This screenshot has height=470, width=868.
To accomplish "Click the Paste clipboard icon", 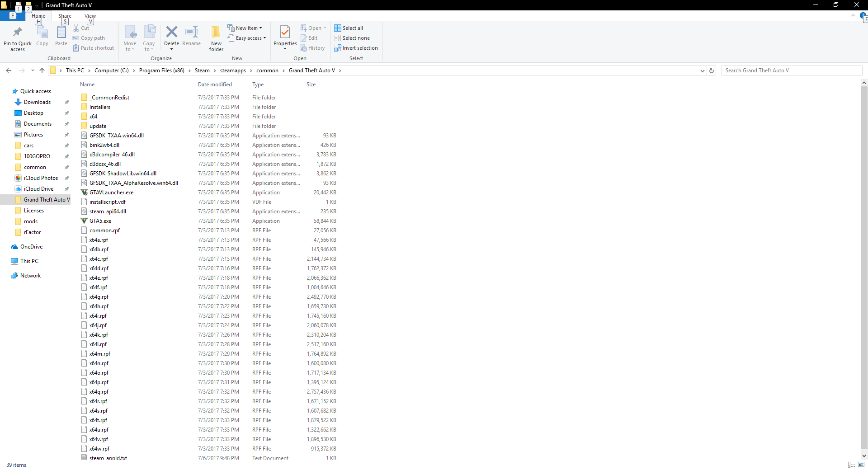I will (61, 32).
